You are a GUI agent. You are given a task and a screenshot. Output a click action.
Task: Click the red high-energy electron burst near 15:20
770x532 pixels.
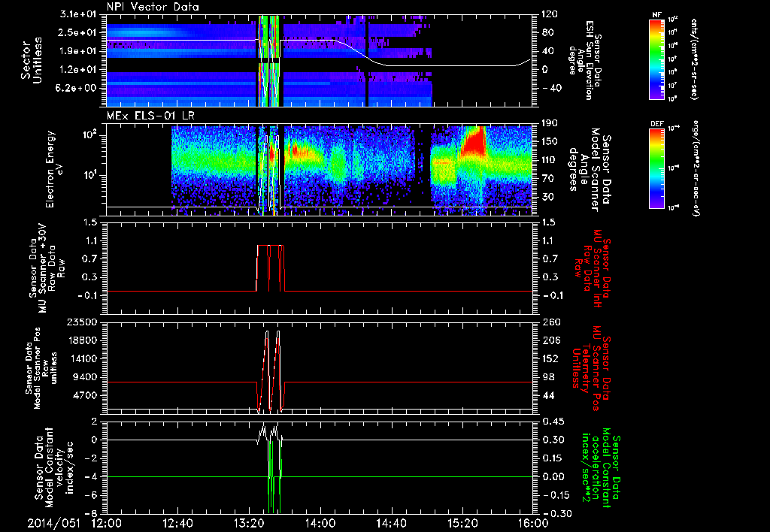(x=474, y=141)
